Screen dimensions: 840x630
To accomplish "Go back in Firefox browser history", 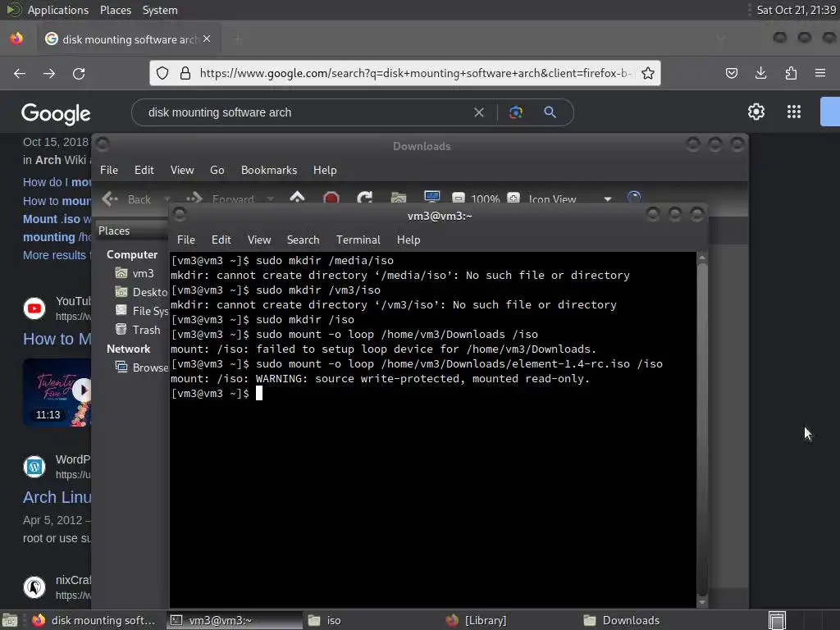I will [20, 73].
